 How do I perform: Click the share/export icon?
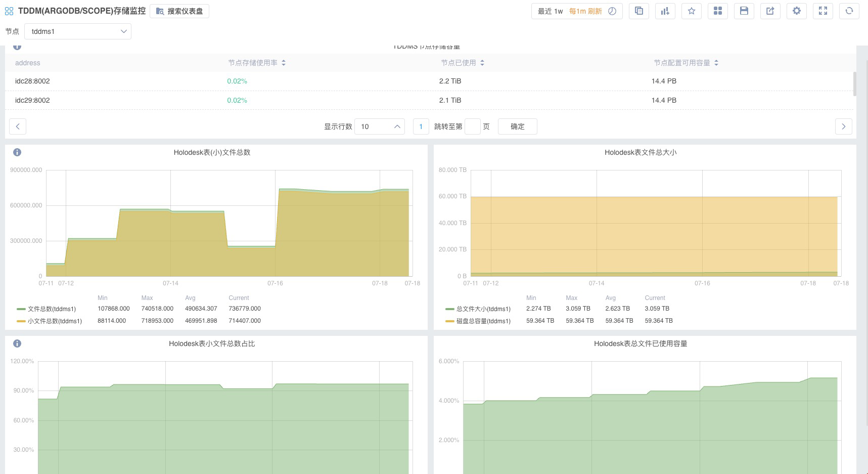coord(770,11)
